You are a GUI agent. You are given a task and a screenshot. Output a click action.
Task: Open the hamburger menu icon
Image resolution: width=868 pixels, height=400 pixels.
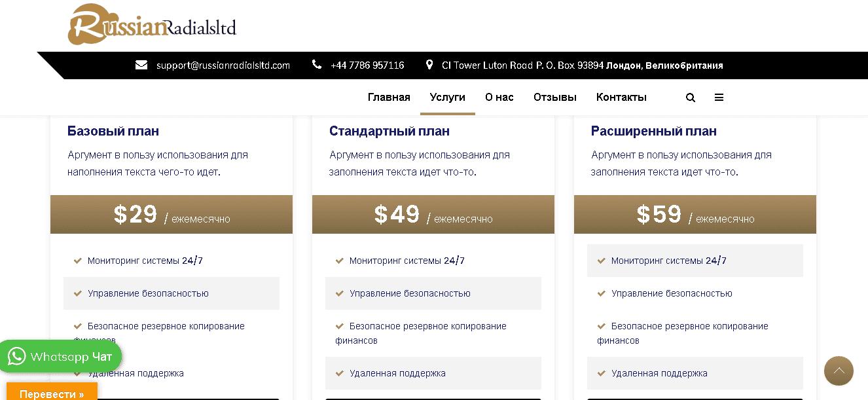(719, 98)
